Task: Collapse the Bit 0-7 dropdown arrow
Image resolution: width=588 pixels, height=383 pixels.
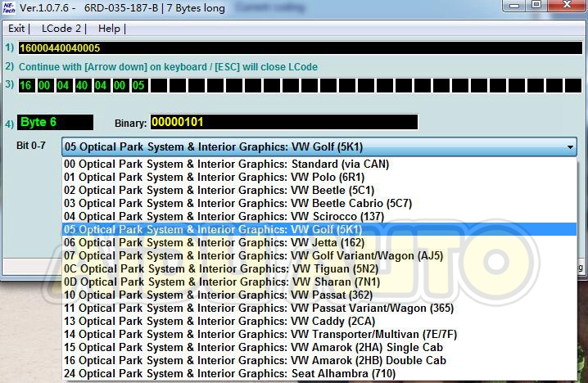Action: pyautogui.click(x=570, y=147)
